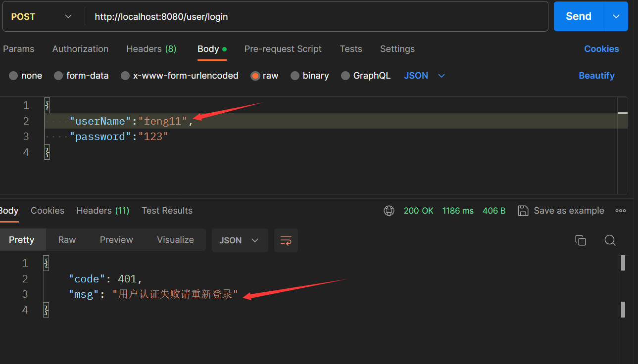Select the Preview response view
Viewport: 638px width, 364px height.
point(116,240)
